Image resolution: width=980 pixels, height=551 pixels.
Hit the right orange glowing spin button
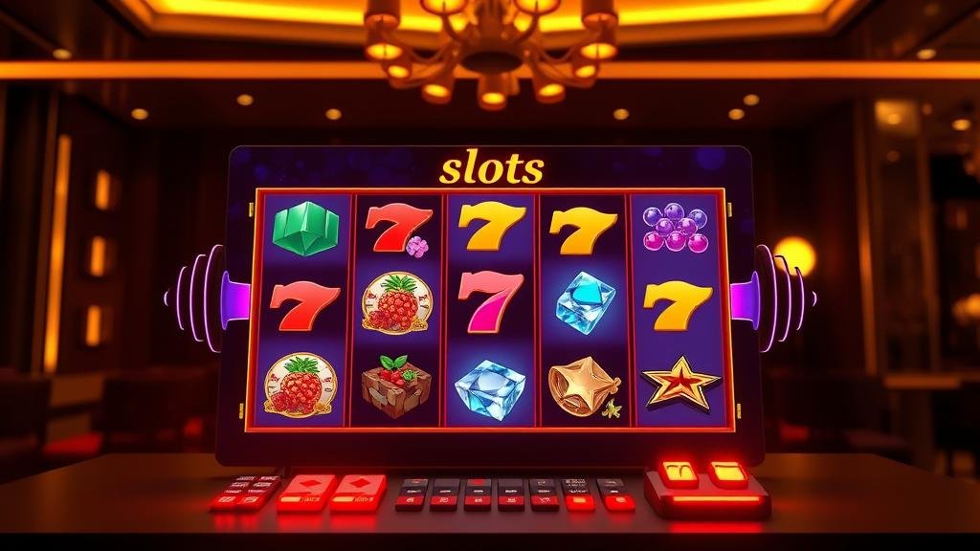728,474
